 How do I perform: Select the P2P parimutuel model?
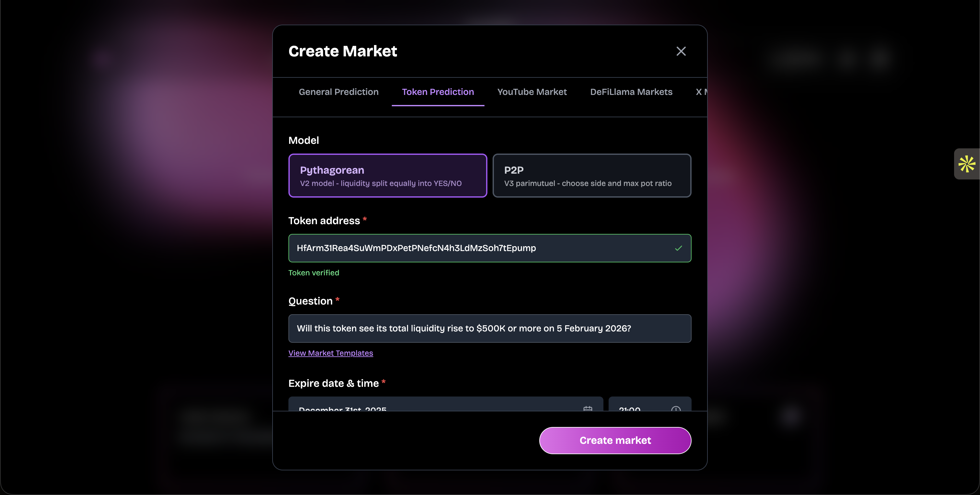pos(592,176)
